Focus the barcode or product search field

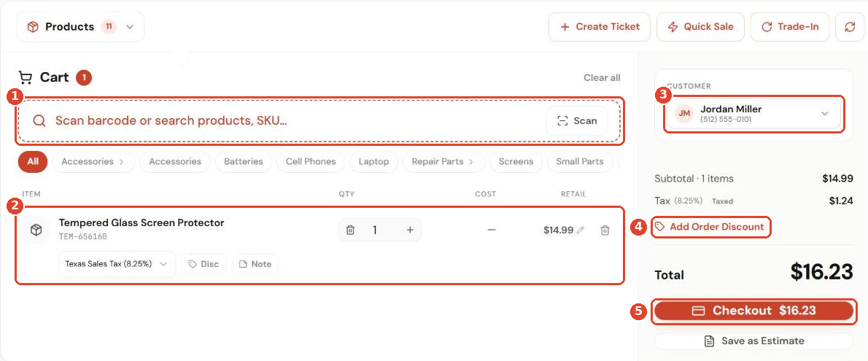coord(319,121)
